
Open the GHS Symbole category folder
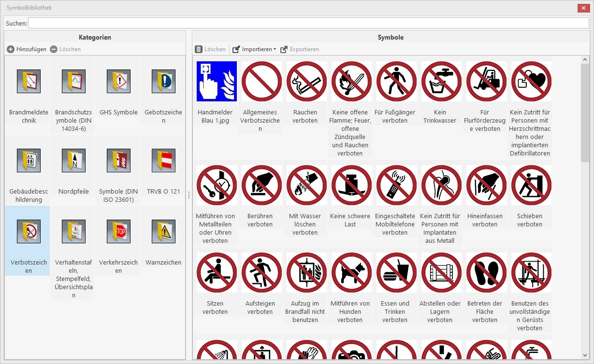pyautogui.click(x=118, y=81)
